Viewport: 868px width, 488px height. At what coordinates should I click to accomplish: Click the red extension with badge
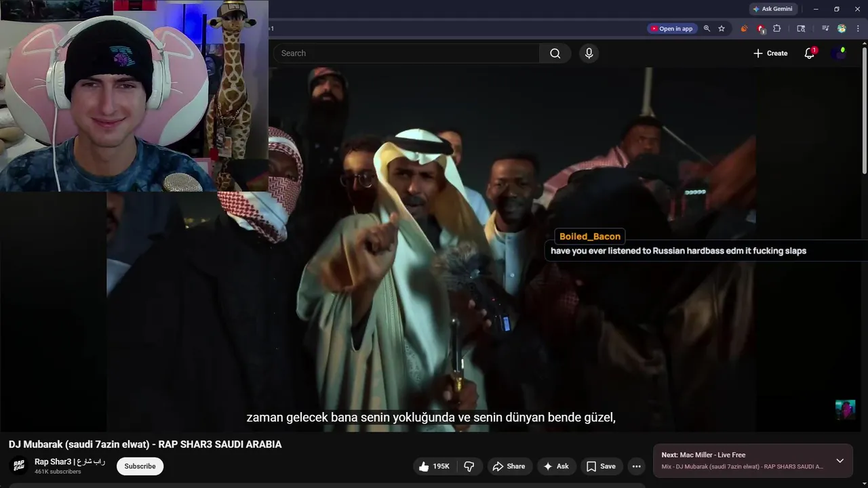(761, 28)
